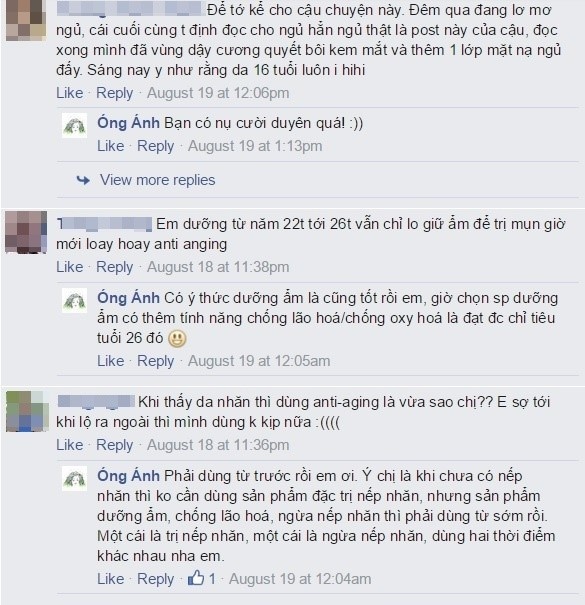Like Óng Ánh's reply from 1:13pm
The height and width of the screenshot is (605, 585).
click(111, 146)
